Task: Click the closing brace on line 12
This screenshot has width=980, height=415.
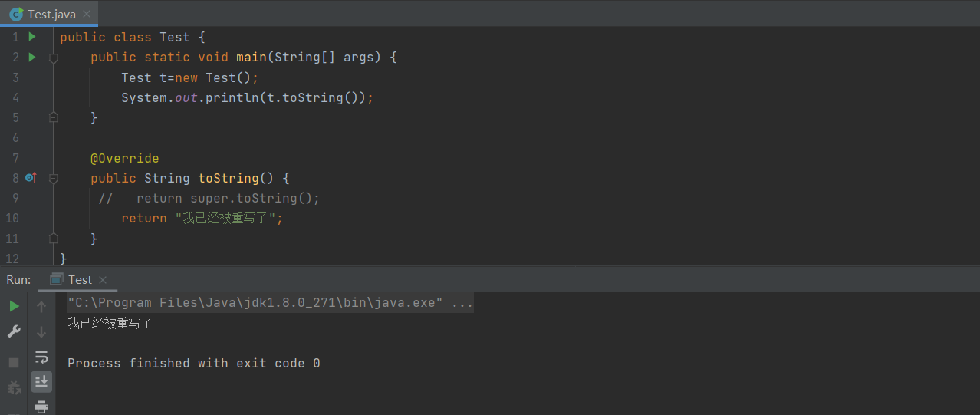Action: coord(64,259)
